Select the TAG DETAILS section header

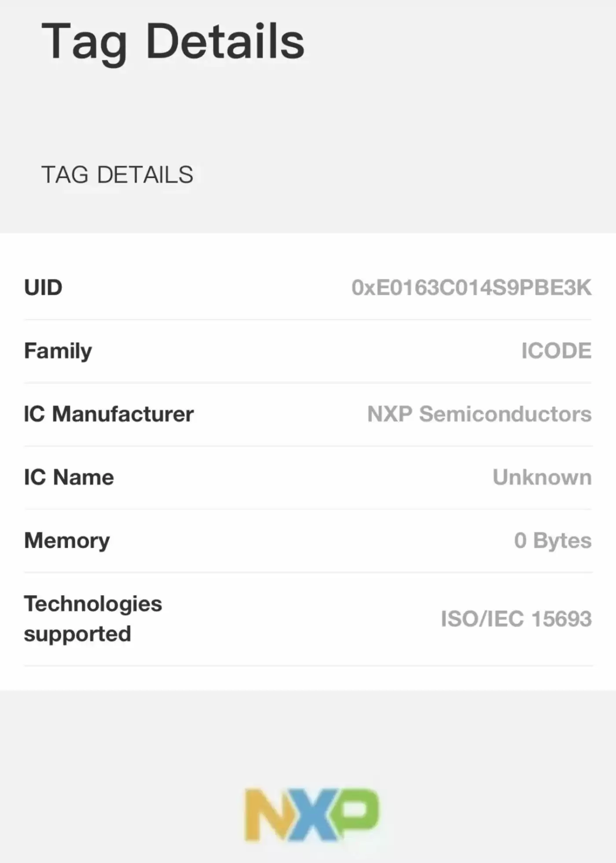117,174
